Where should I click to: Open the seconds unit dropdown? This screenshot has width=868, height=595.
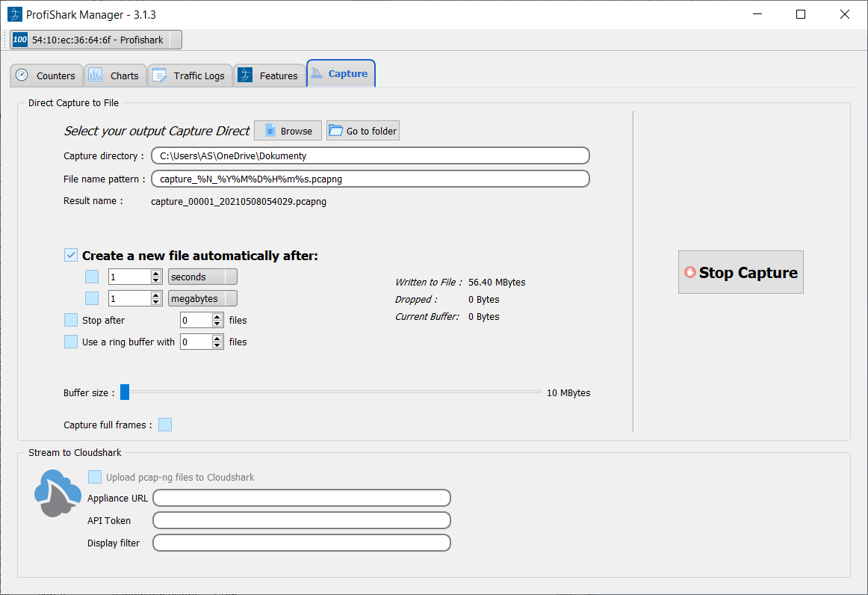click(202, 277)
